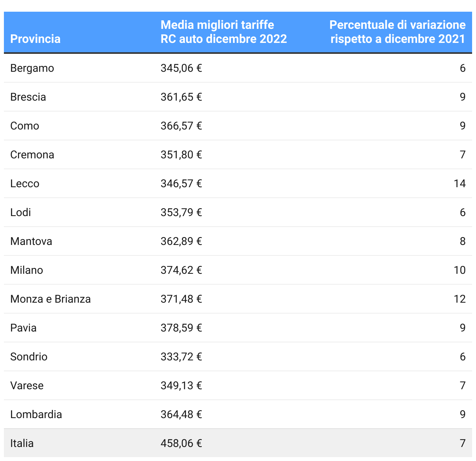Click the Percentuale di variazione column header
Image resolution: width=476 pixels, height=461 pixels.
397,32
